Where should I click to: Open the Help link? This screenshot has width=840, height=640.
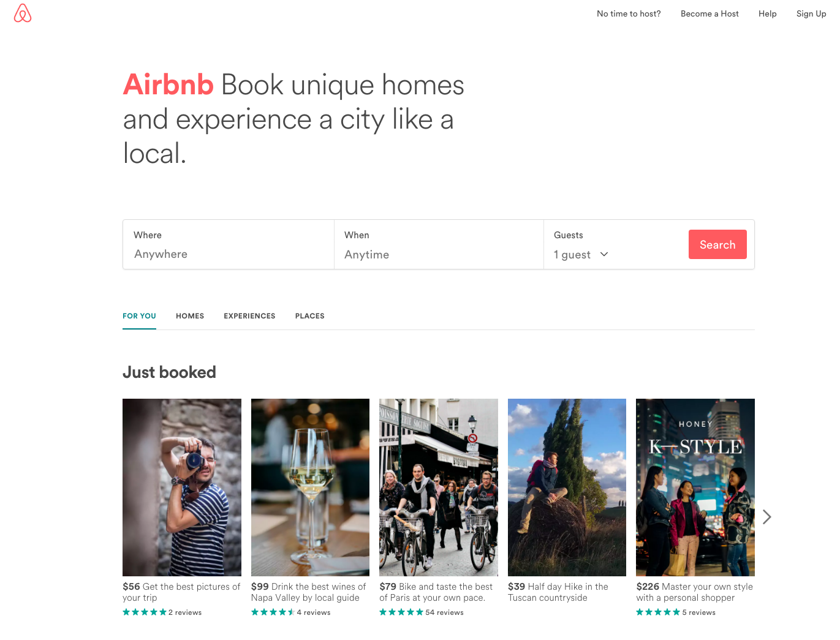767,13
